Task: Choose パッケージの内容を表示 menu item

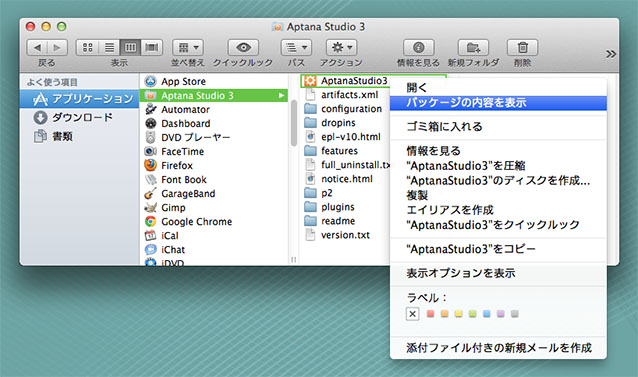Action: point(498,102)
